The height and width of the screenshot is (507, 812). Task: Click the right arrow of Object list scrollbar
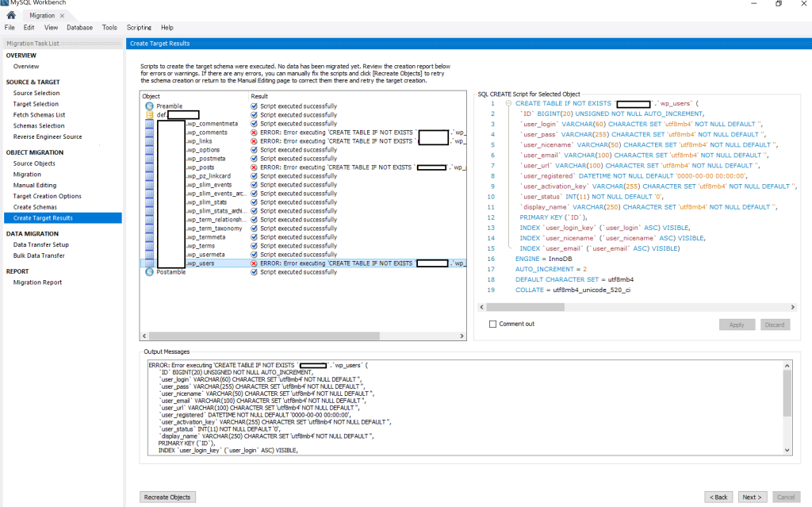click(462, 336)
